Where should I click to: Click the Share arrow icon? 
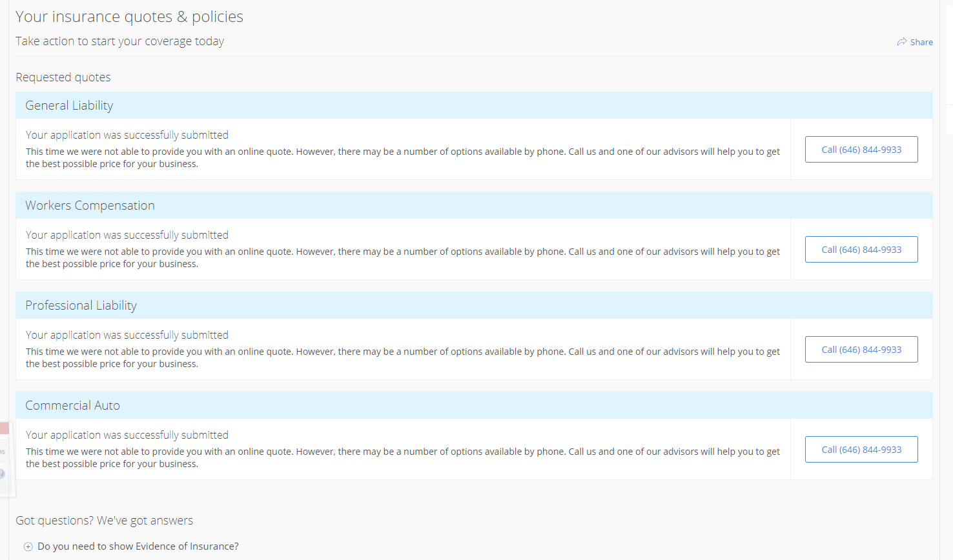tap(901, 42)
